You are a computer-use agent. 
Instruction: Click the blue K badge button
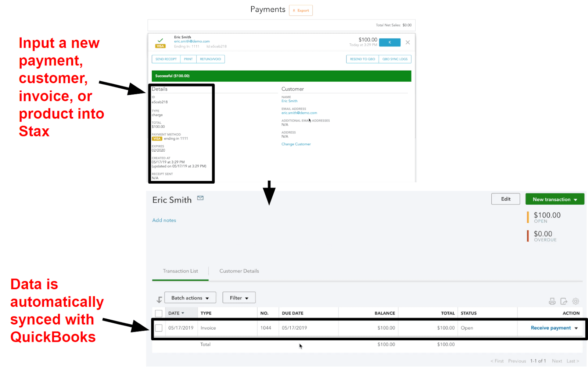pyautogui.click(x=390, y=42)
